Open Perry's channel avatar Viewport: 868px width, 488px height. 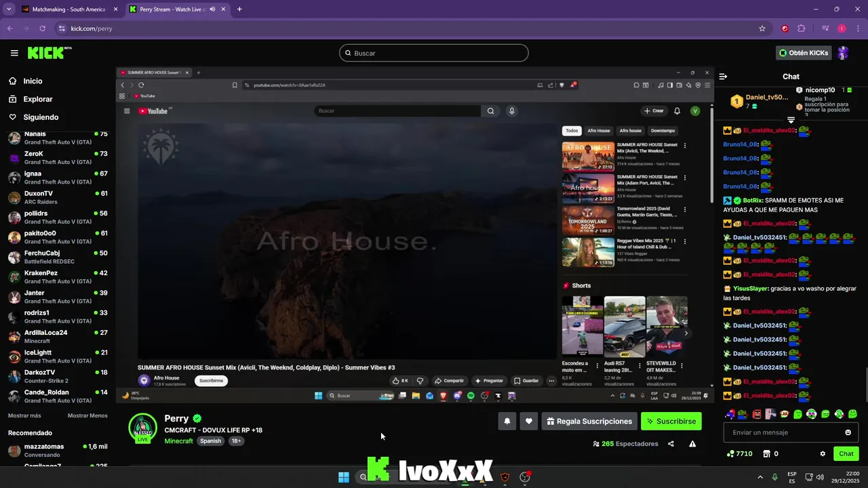(142, 428)
